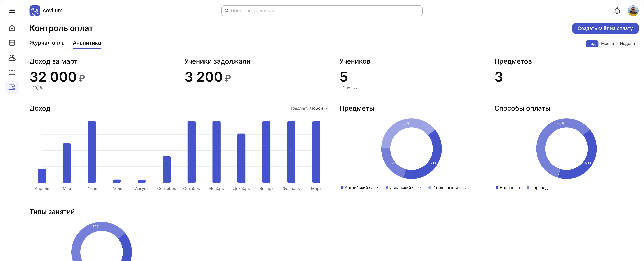Viewport: 644px width, 261px height.
Task: Go to the Home sidebar icon
Action: (x=12, y=28)
